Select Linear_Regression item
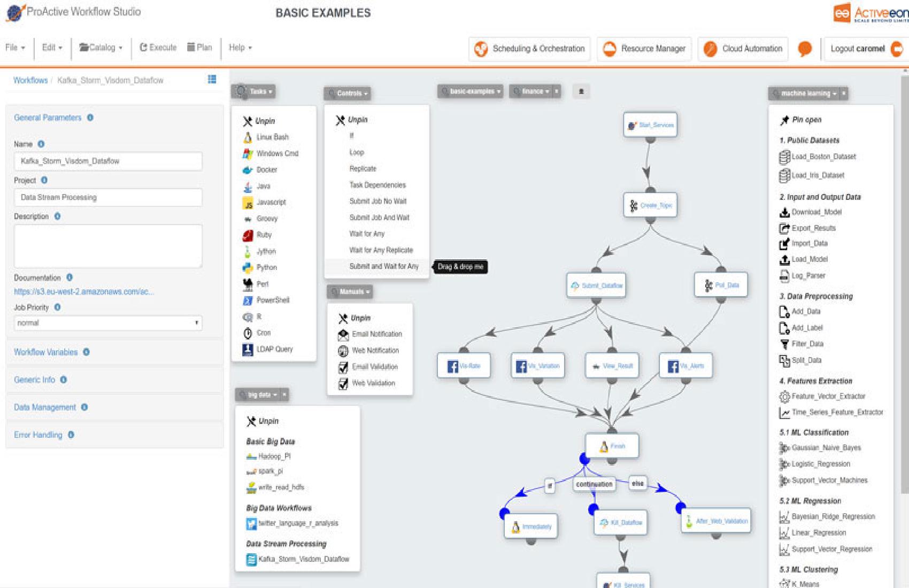The height and width of the screenshot is (588, 909). click(x=813, y=533)
